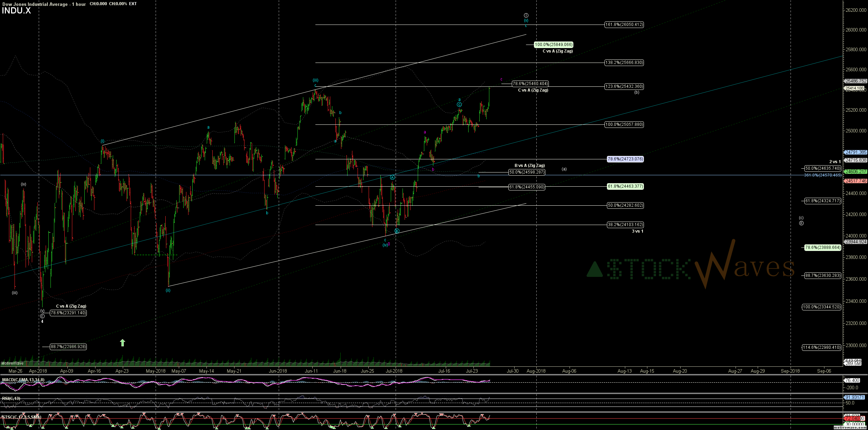Click C vs A (Zig Zag) under 25849.066
868x430 pixels.
(x=557, y=51)
